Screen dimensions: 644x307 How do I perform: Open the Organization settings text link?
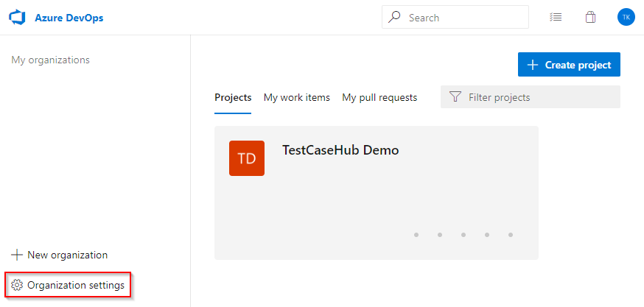[x=76, y=285]
